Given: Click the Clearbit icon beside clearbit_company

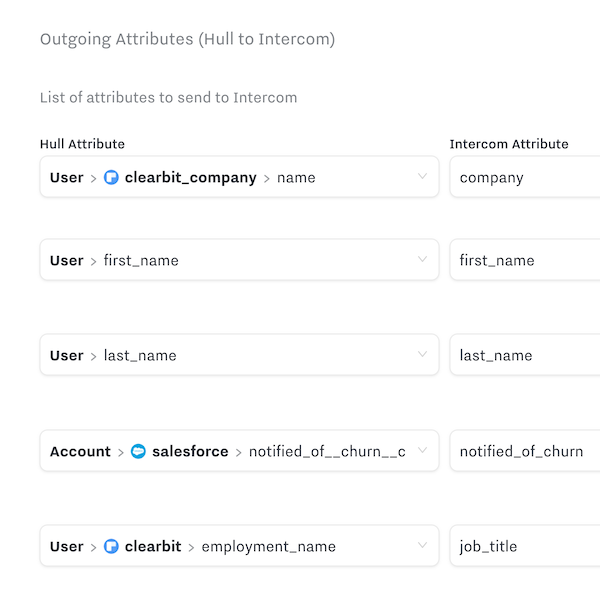Looking at the screenshot, I should (112, 178).
